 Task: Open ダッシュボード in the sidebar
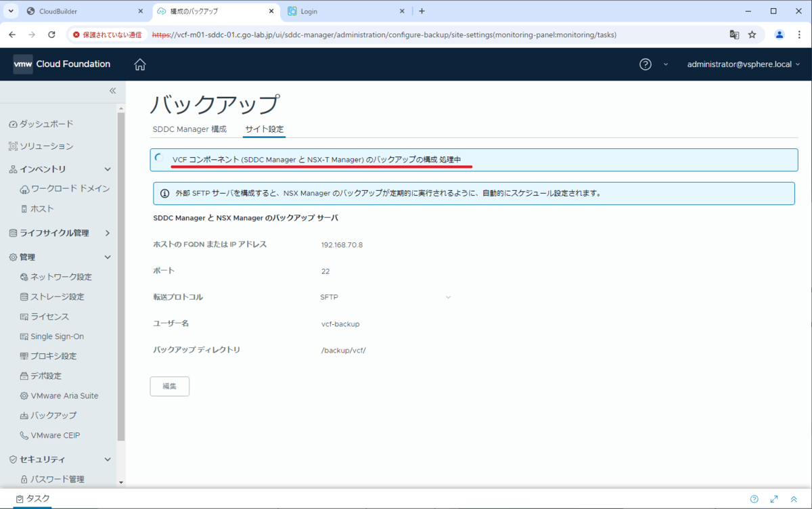41,124
